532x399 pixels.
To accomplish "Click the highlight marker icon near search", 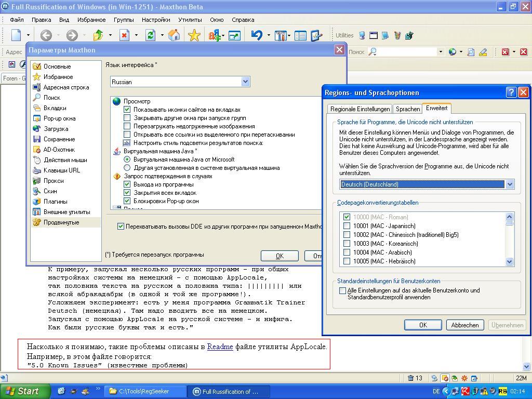I will [x=483, y=52].
